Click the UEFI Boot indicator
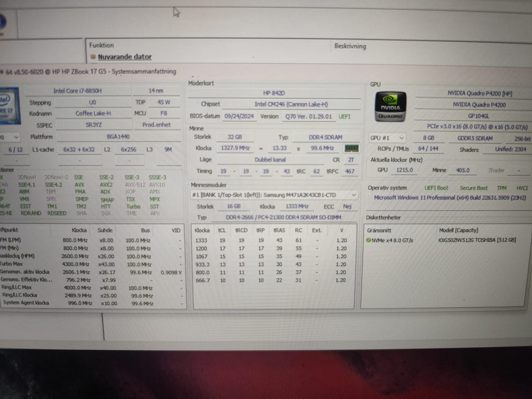This screenshot has height=399, width=532. pyautogui.click(x=436, y=188)
